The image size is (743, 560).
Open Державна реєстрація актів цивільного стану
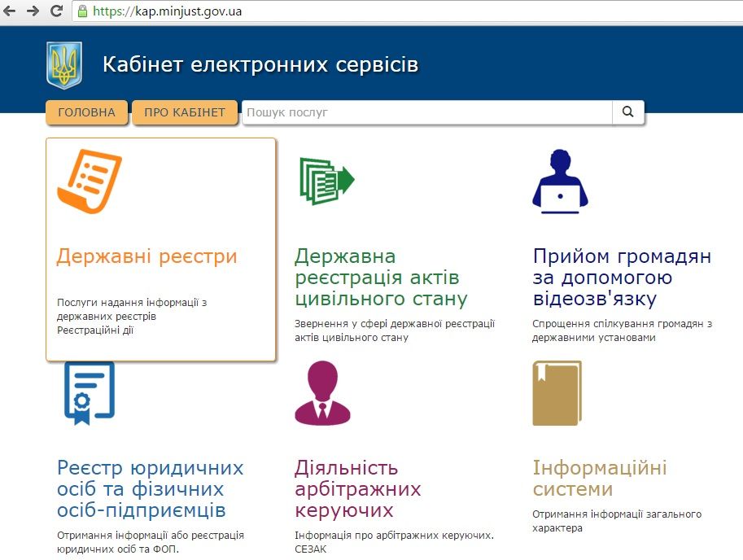pos(381,278)
